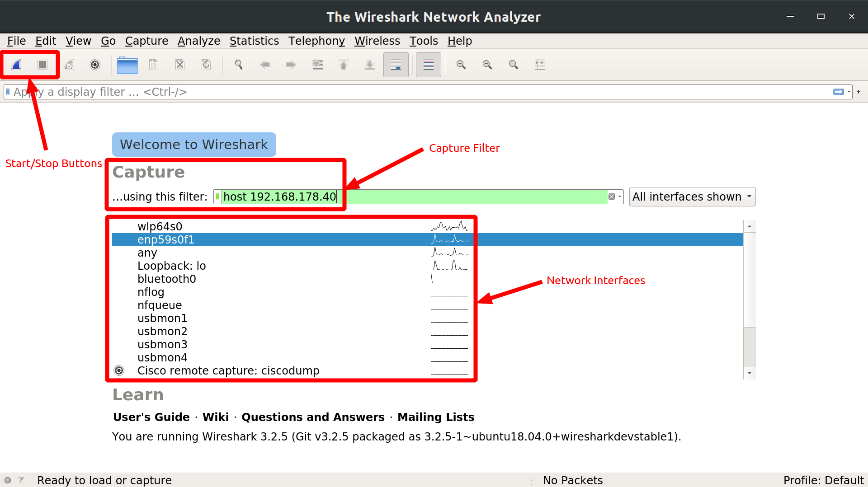Select the wlp64s0 network interface
The height and width of the screenshot is (487, 868).
[160, 226]
